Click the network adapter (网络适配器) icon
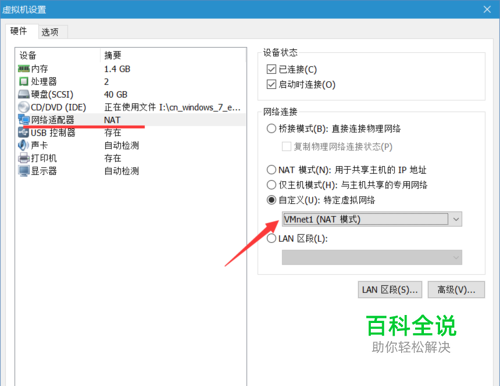The width and height of the screenshot is (500, 386). [24, 120]
